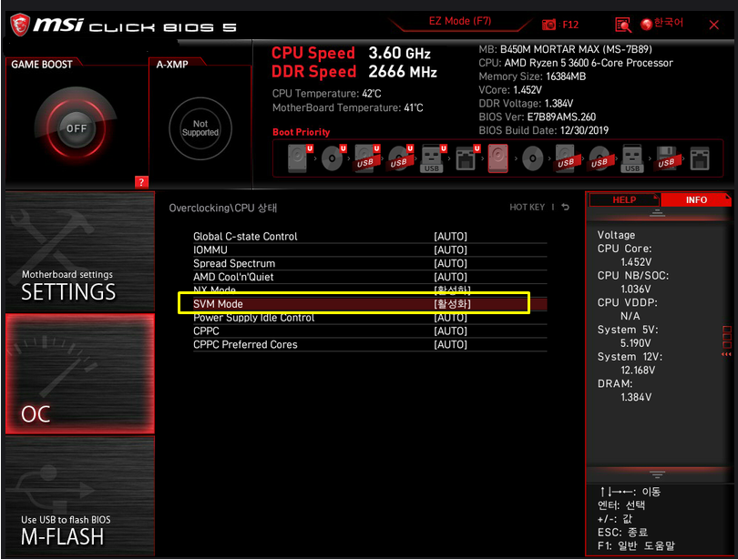Viewport: 738px width, 560px height.
Task: Select the Global C-state Control setting name
Action: (x=245, y=236)
